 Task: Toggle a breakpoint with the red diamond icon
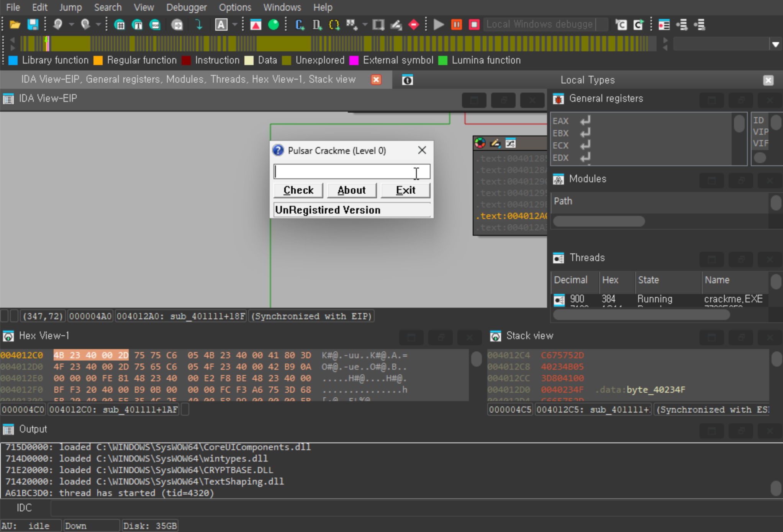click(414, 24)
